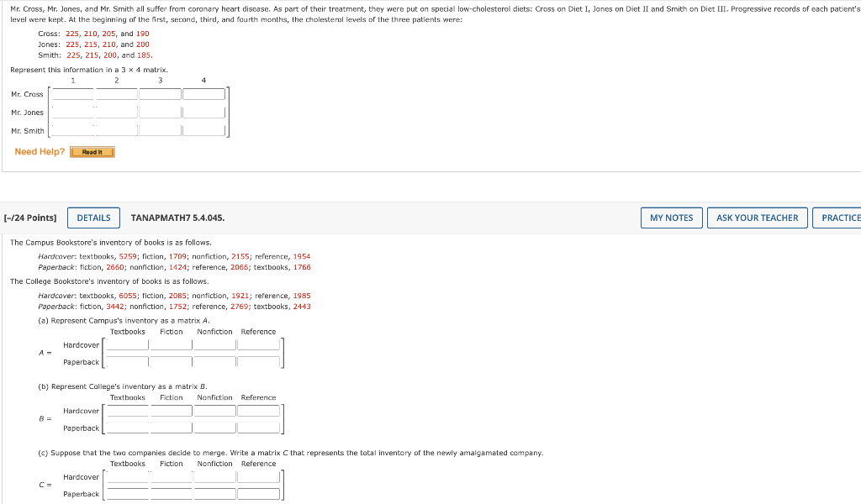Click the Read It help button

[x=92, y=152]
